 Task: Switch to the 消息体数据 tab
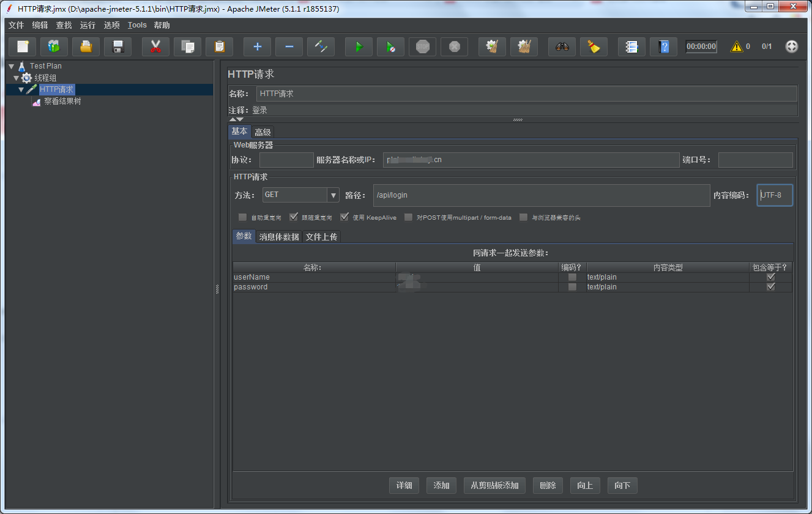tap(279, 237)
